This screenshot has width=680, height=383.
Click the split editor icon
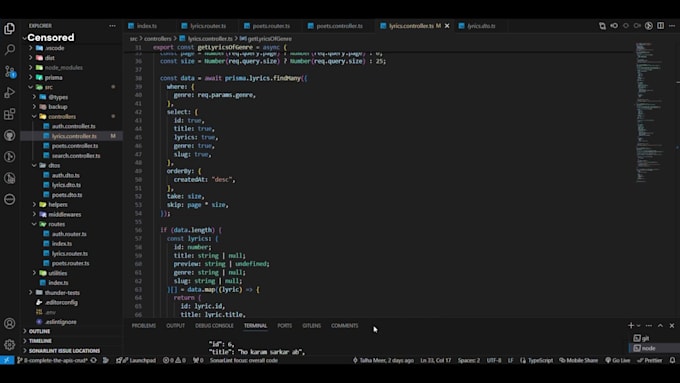660,26
